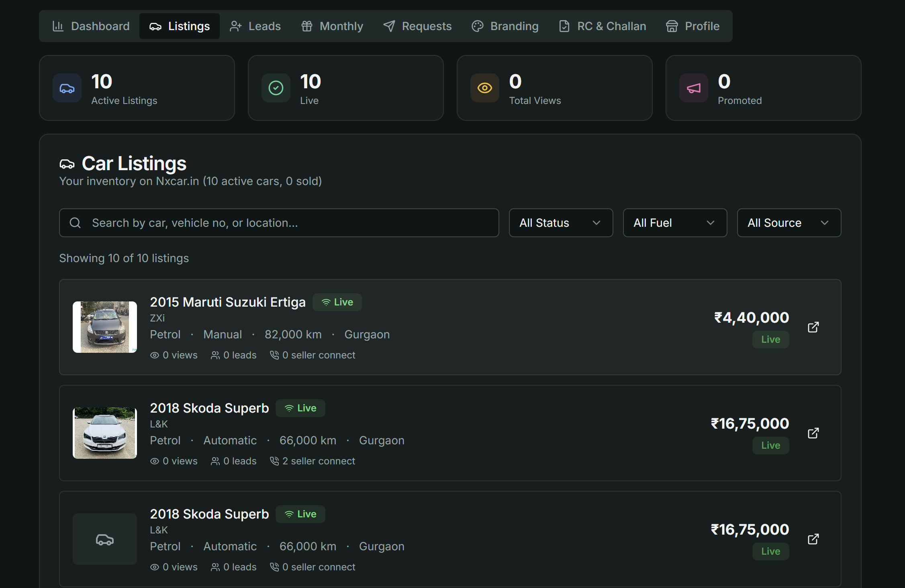Switch to the Leads tab
Viewport: 905px width, 588px height.
pos(255,26)
